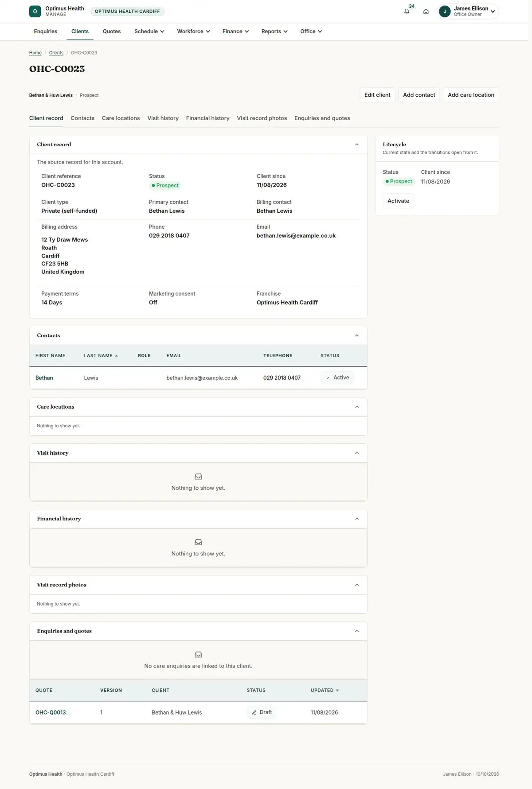
Task: Collapse the Care locations panel
Action: 357,407
